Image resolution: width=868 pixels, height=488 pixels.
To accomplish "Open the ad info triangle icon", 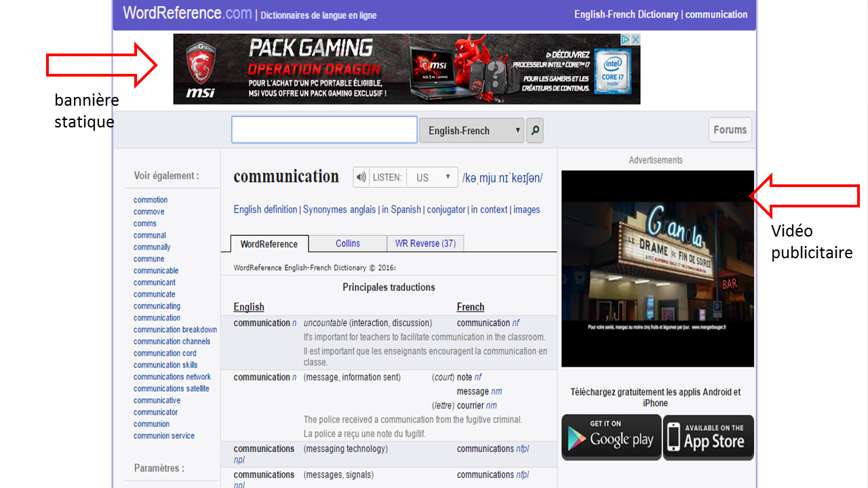I will click(x=627, y=39).
